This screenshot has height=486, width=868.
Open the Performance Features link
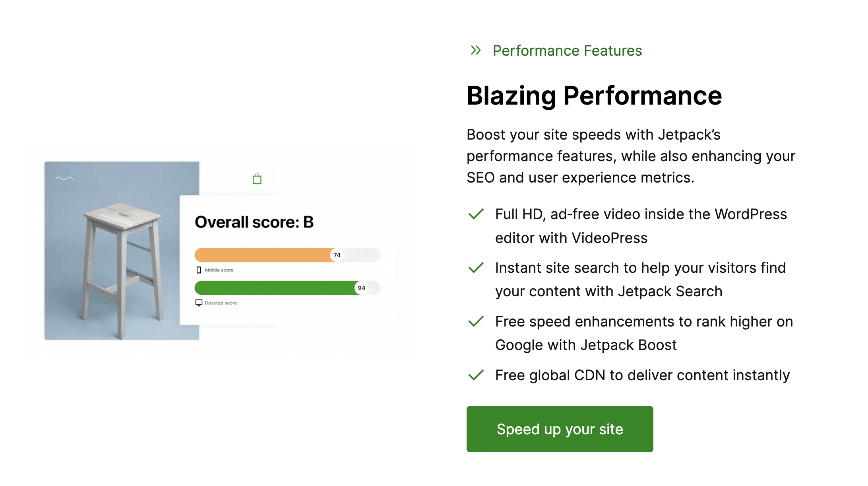(x=567, y=51)
